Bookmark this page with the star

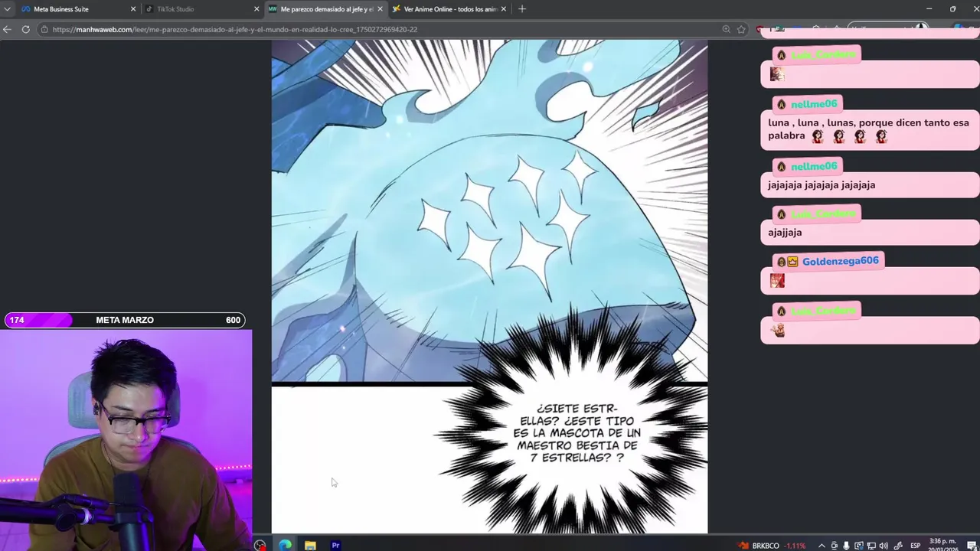741,29
